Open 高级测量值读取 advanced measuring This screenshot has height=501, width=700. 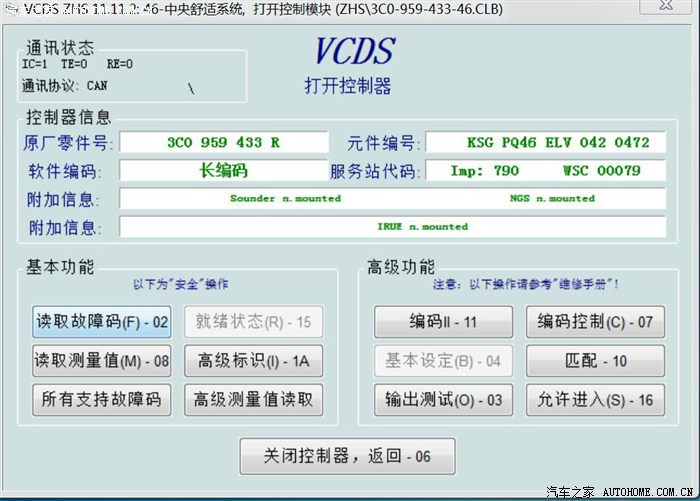point(254,400)
